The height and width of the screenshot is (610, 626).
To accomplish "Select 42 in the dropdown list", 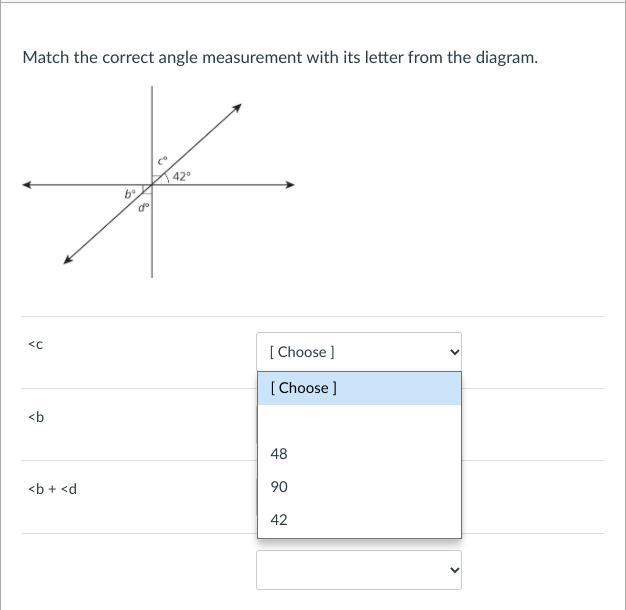I will 359,520.
